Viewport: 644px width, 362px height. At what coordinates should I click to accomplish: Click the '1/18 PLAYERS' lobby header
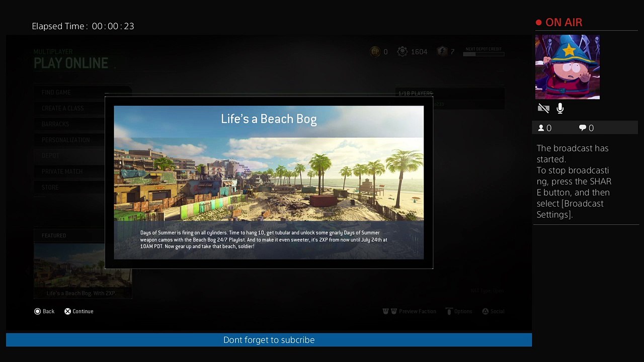pyautogui.click(x=415, y=94)
